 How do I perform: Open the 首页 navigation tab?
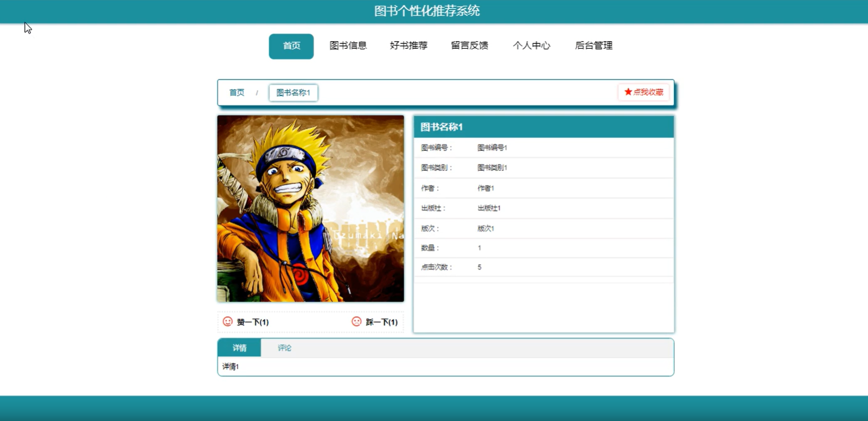click(291, 46)
